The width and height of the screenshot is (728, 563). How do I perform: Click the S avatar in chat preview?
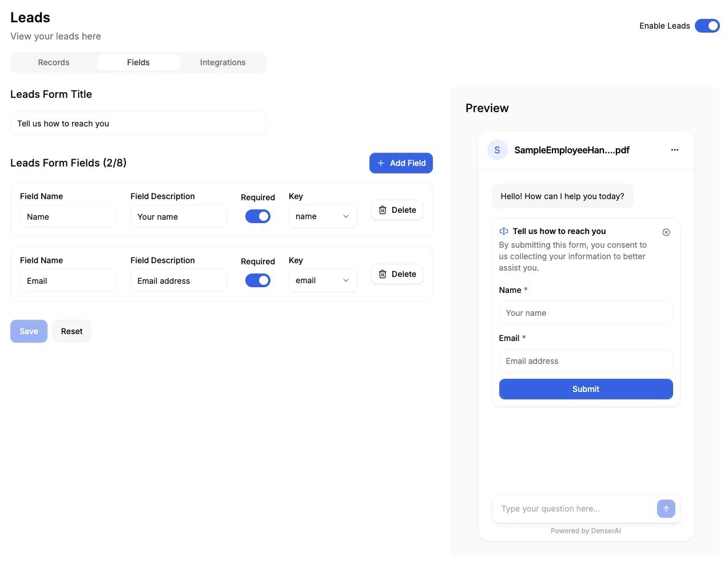pyautogui.click(x=497, y=150)
